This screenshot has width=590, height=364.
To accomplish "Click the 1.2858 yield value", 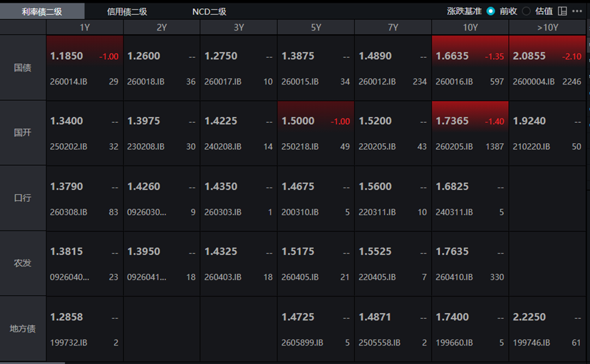I will tap(67, 317).
